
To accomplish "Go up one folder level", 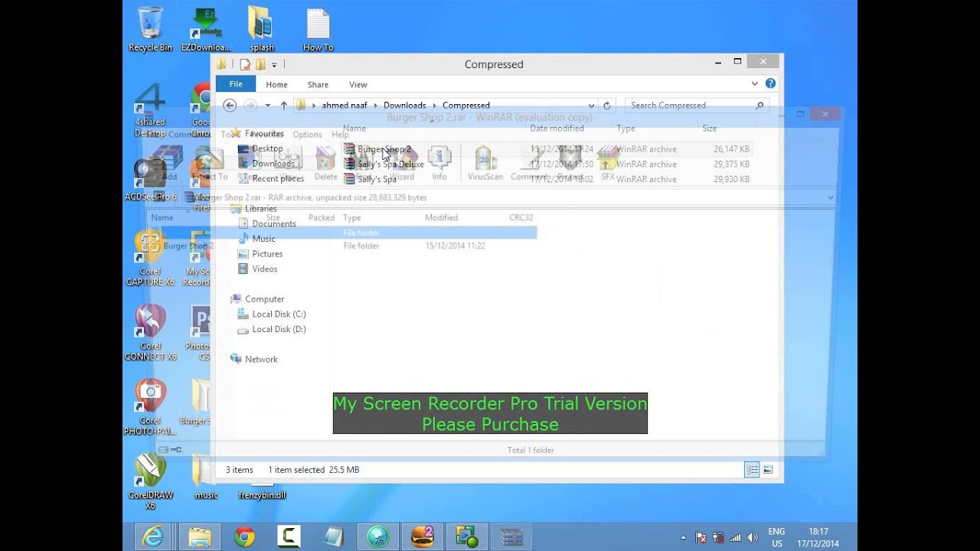I will [283, 106].
